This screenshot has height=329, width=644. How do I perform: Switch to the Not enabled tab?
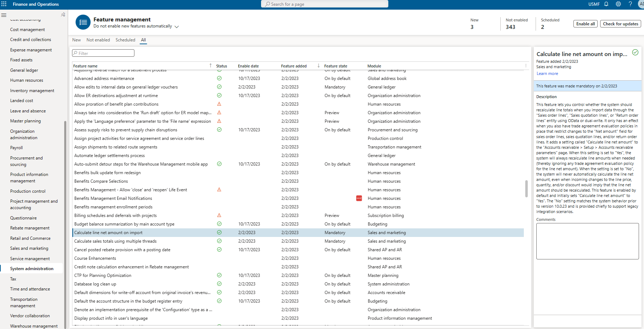(98, 40)
